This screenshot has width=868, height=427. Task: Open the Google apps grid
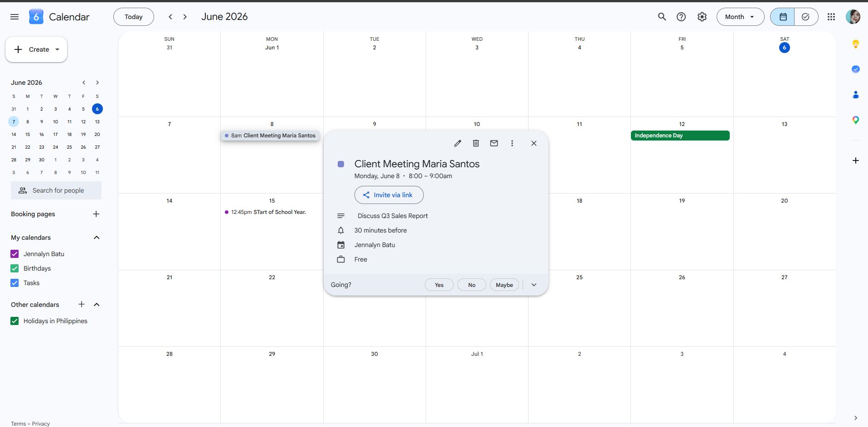point(831,17)
